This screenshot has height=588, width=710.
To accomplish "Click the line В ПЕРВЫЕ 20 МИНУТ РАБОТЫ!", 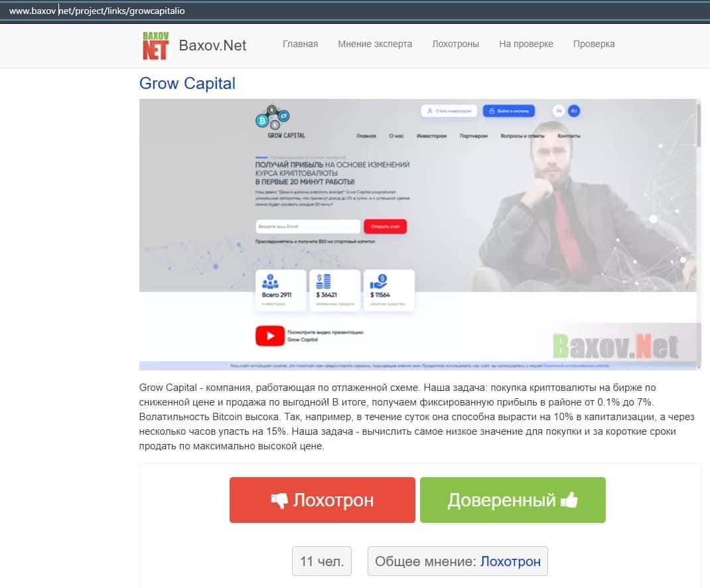I will (305, 182).
